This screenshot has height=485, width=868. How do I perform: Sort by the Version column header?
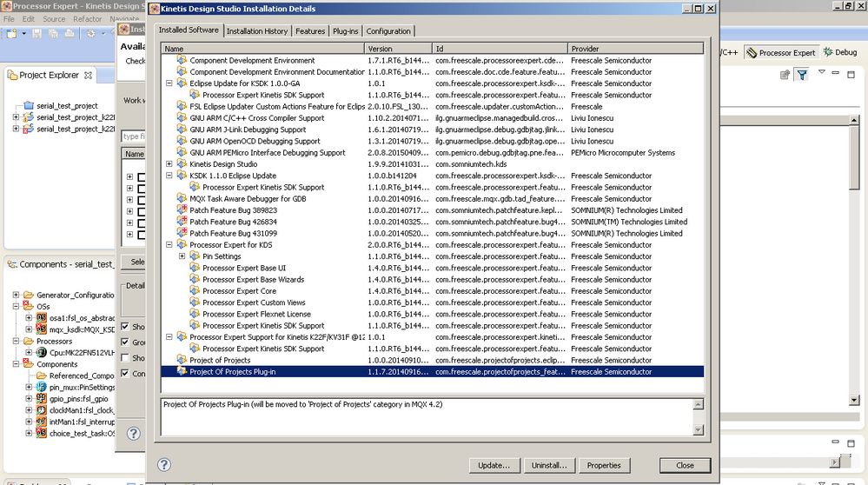(x=398, y=49)
